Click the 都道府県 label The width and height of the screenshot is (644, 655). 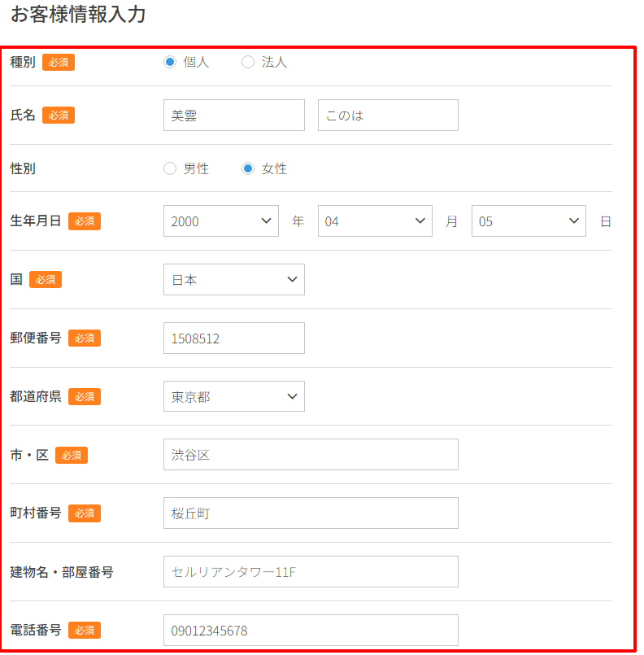click(x=36, y=396)
